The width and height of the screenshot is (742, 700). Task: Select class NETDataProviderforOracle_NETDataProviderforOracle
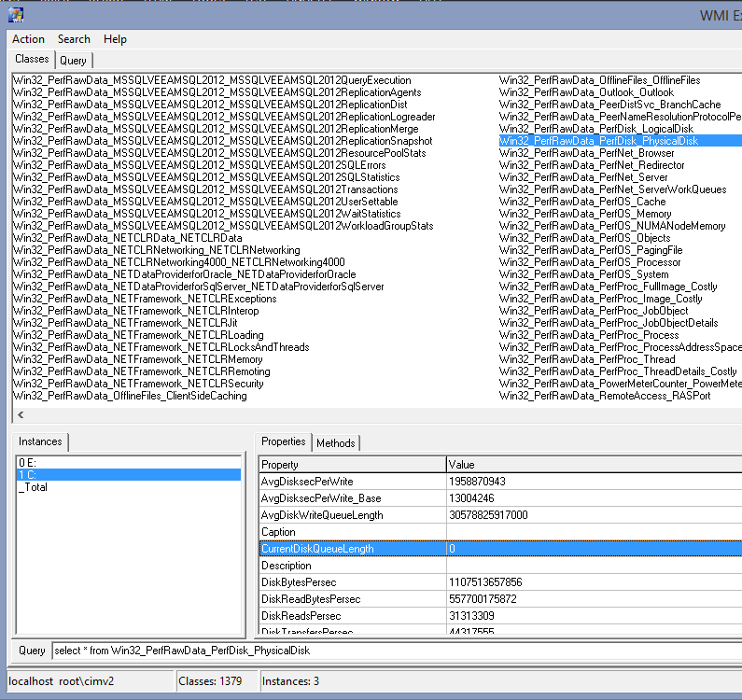click(x=185, y=274)
